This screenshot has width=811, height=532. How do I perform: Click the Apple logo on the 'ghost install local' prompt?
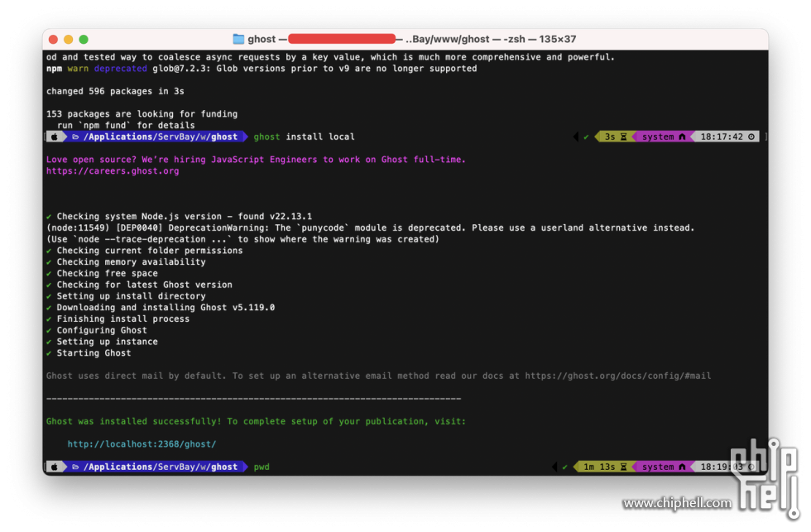[55, 137]
